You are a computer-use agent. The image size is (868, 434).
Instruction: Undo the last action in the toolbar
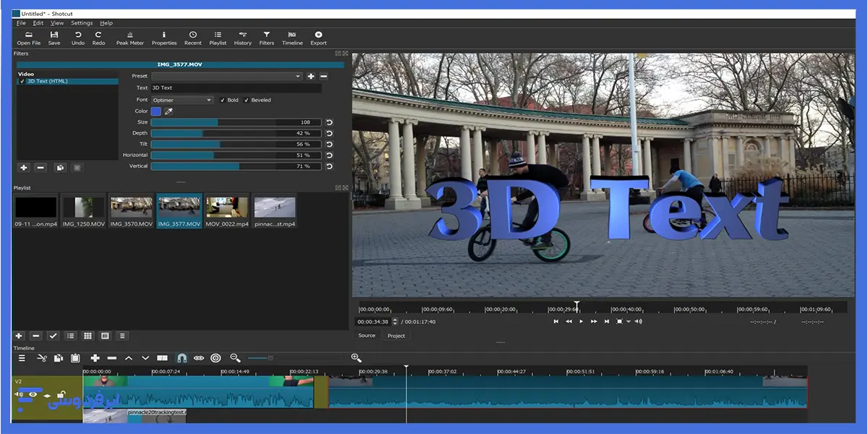point(77,38)
